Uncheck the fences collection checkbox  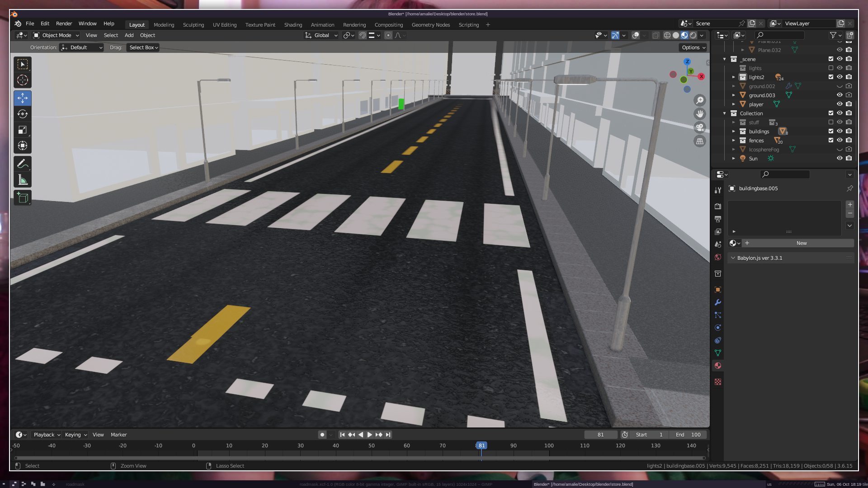831,141
